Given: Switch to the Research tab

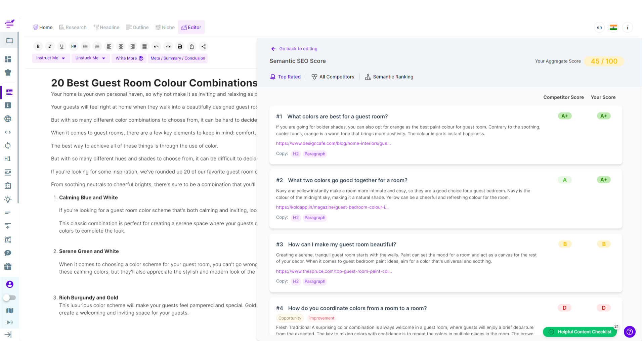Looking at the screenshot, I should click(73, 27).
